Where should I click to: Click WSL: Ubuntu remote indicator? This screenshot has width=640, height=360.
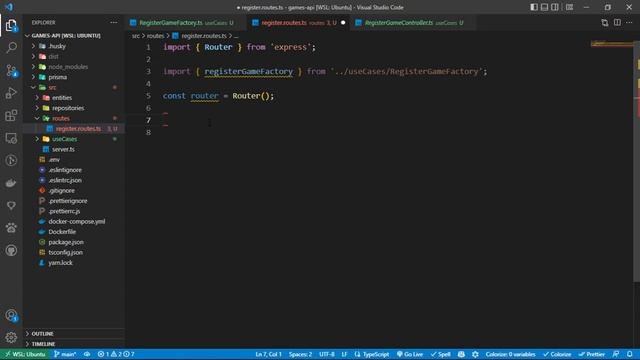click(25, 354)
